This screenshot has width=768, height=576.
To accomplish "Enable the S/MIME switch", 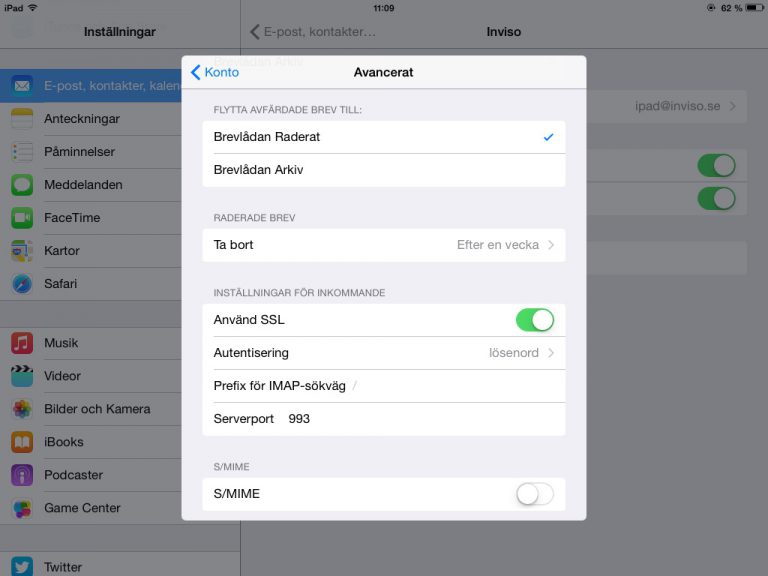I will click(534, 494).
